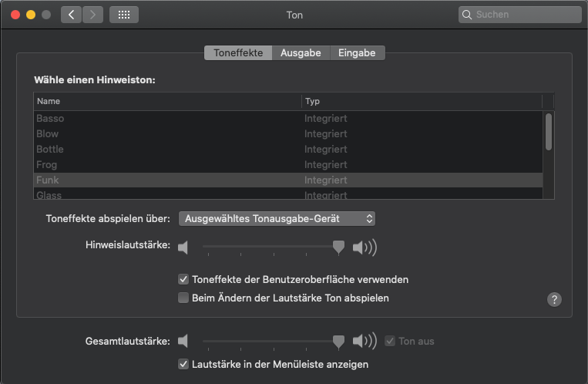Viewport: 588px width, 384px height.
Task: Click low volume speaker icon for Hinweislautstärke
Action: (x=183, y=248)
